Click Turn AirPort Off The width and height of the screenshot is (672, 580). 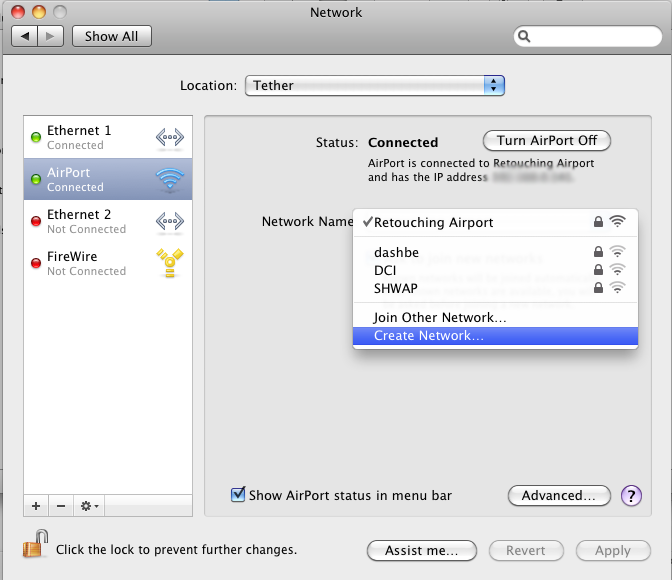pyautogui.click(x=546, y=141)
